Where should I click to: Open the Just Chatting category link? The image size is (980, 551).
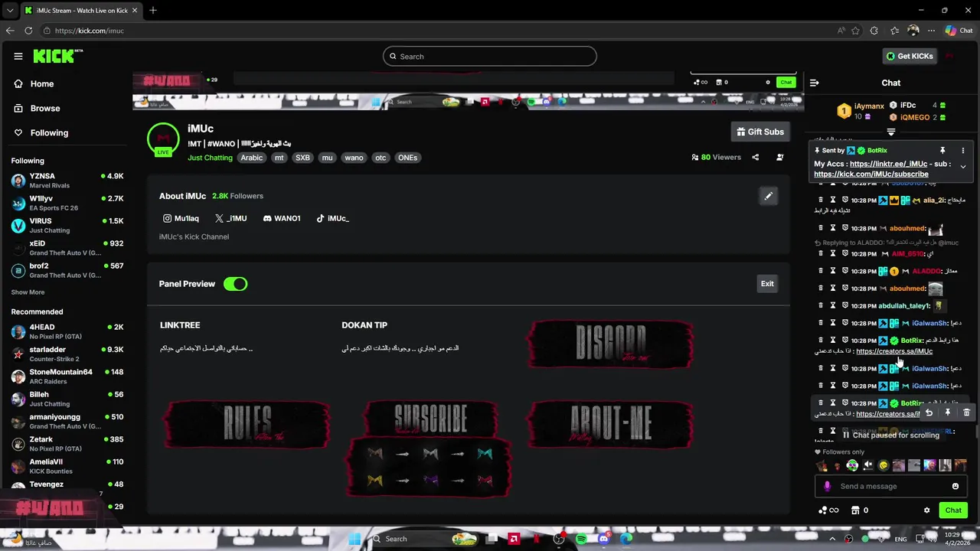[210, 158]
